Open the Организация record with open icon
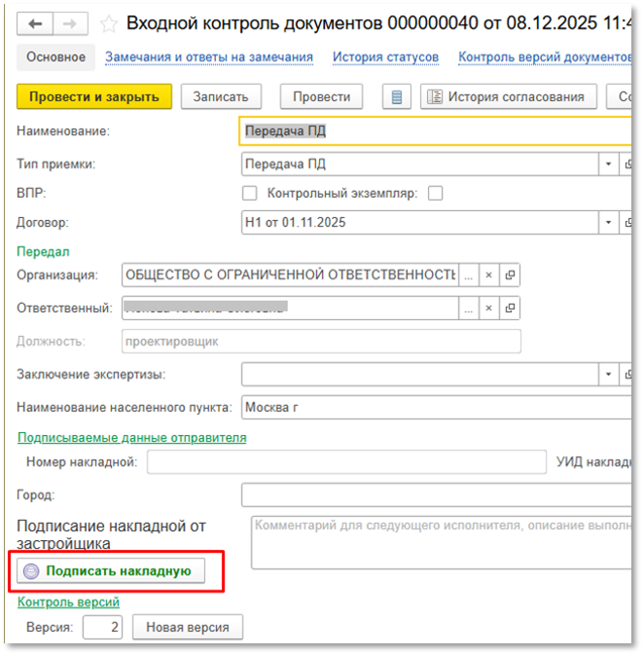 pos(510,275)
